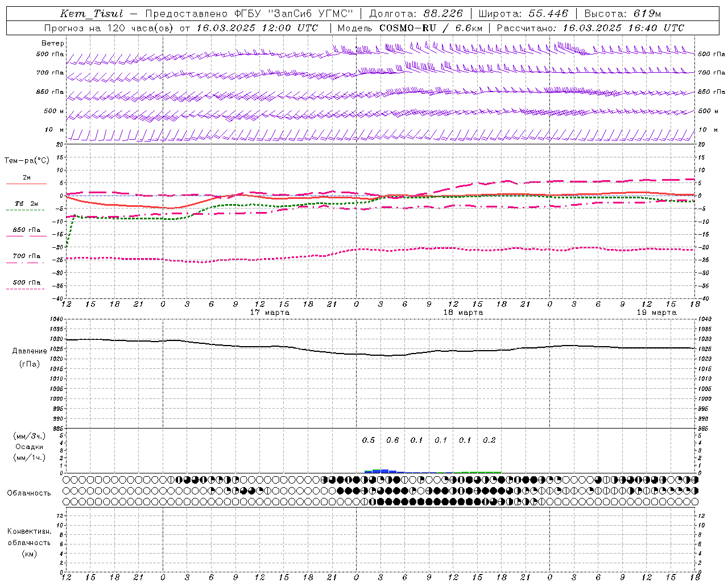
Task: Click the 18 марта date marker
Action: click(463, 313)
